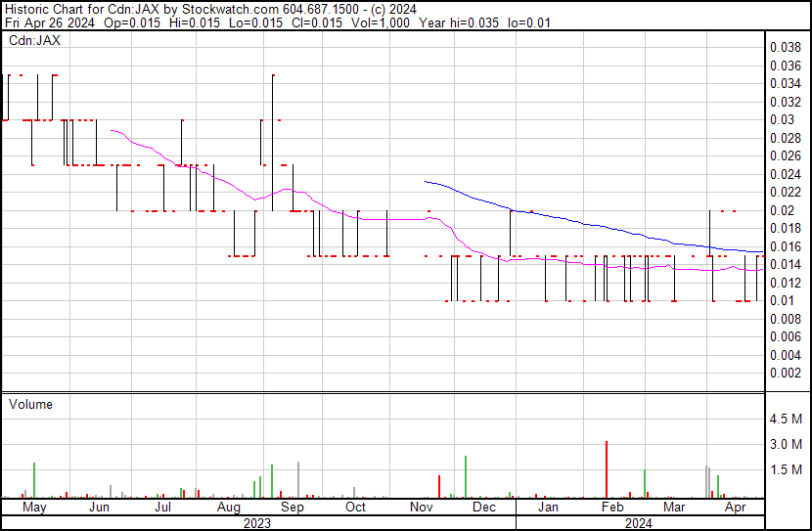Click the 0.038 price axis label
The height and width of the screenshot is (531, 812).
(x=786, y=47)
